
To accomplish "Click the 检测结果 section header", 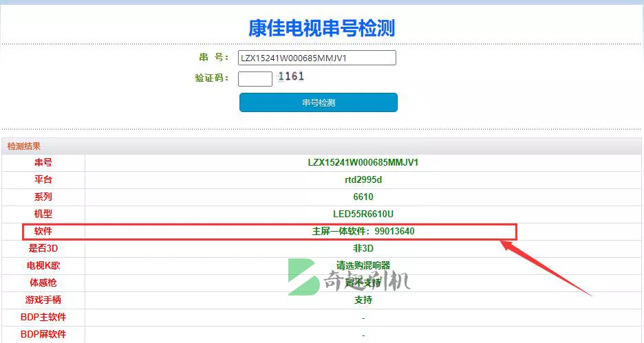I will point(24,146).
